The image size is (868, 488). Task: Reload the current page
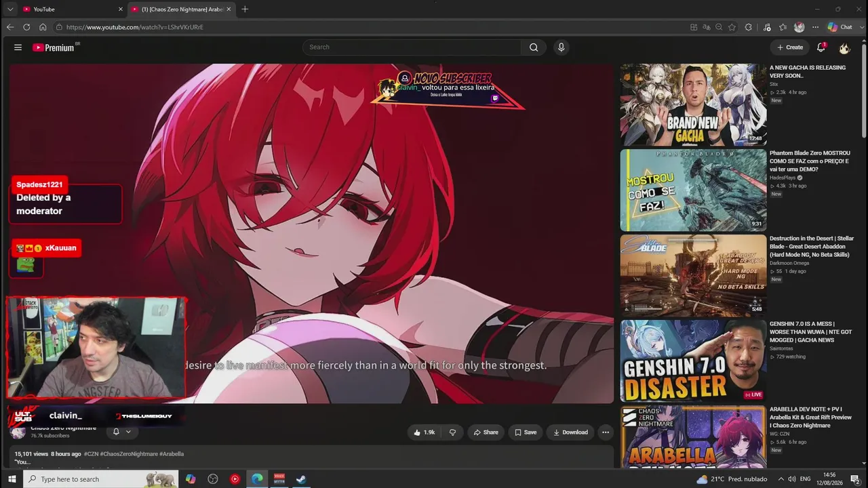(26, 27)
